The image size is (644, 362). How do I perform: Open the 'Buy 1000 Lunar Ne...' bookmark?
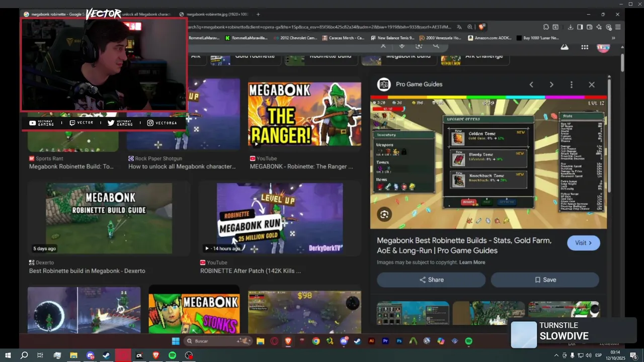pos(537,38)
